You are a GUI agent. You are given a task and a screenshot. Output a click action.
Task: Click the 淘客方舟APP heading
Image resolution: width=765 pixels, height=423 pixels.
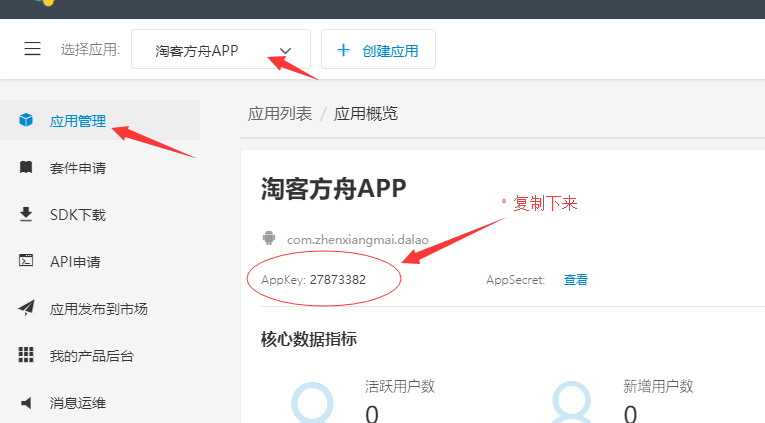coord(334,189)
